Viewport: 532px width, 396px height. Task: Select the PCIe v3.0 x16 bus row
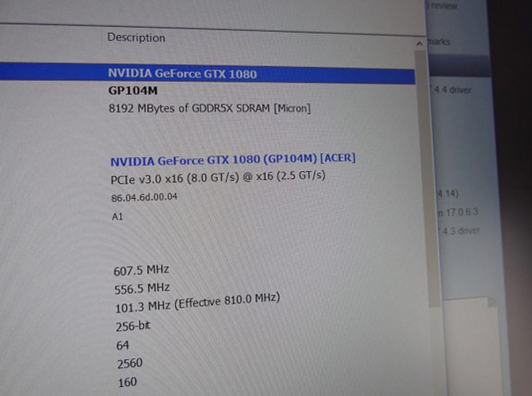point(218,178)
